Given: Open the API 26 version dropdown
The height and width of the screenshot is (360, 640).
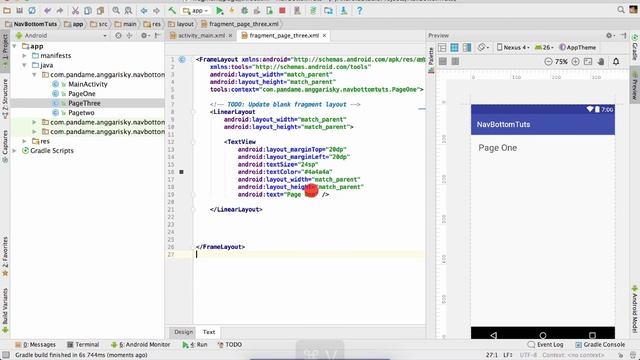Looking at the screenshot, I should (x=544, y=48).
